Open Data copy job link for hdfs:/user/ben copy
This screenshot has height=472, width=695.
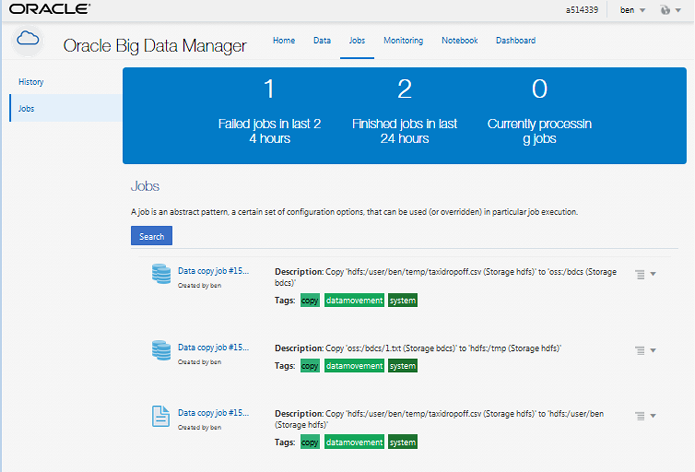[213, 413]
